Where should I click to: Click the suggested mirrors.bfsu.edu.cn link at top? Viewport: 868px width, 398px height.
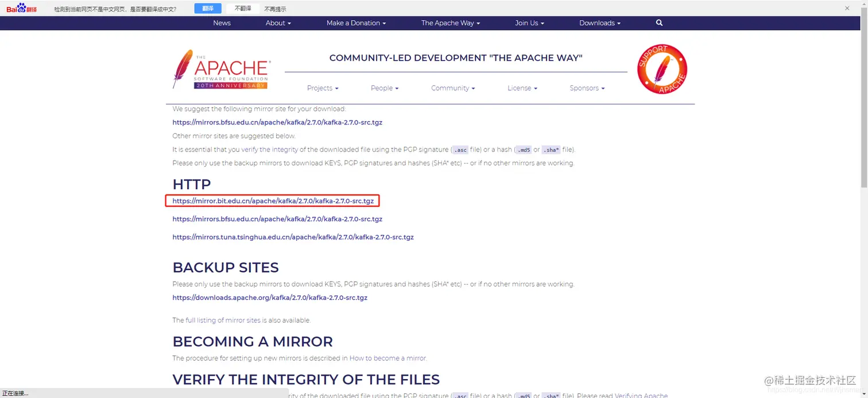click(277, 122)
